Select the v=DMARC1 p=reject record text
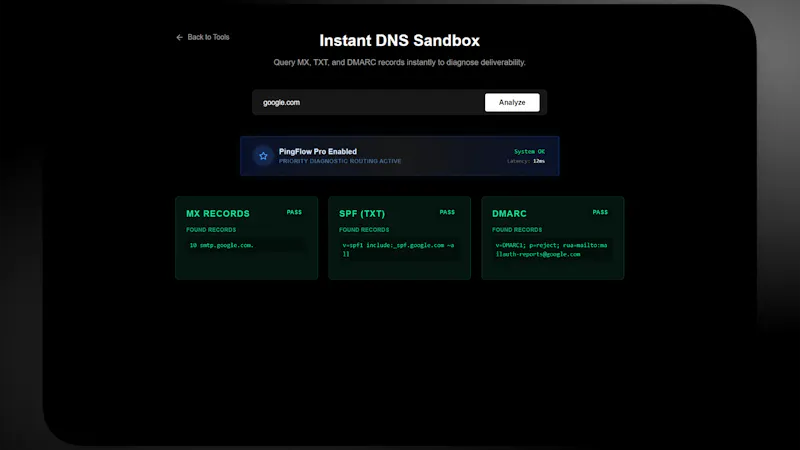The image size is (800, 450). [x=552, y=249]
